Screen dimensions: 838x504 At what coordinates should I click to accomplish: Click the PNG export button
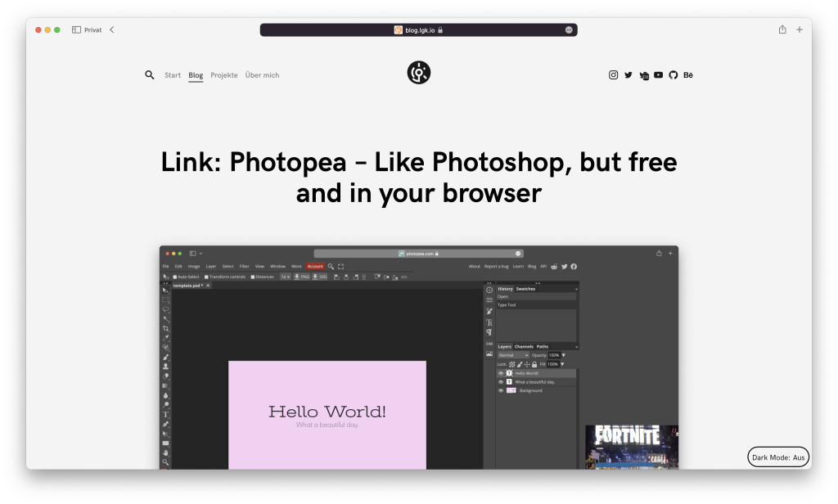click(x=302, y=277)
